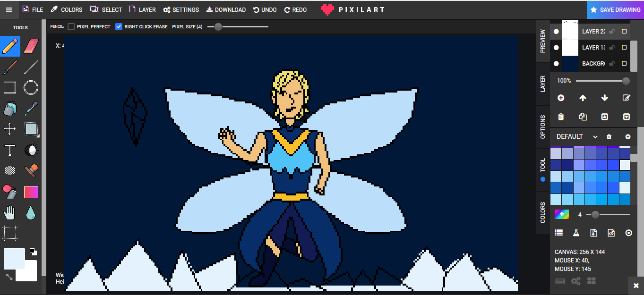Reset colors to black and white
Viewport: 644px width, 295px height.
click(x=33, y=252)
